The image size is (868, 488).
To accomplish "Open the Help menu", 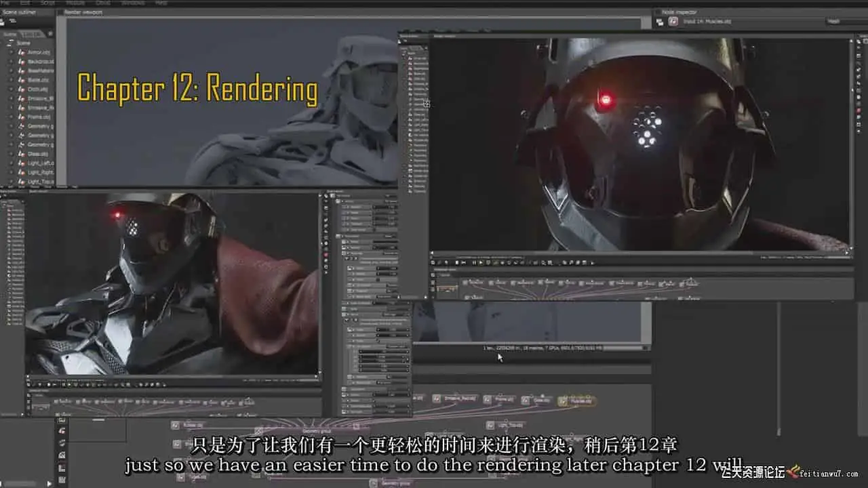I will click(161, 3).
